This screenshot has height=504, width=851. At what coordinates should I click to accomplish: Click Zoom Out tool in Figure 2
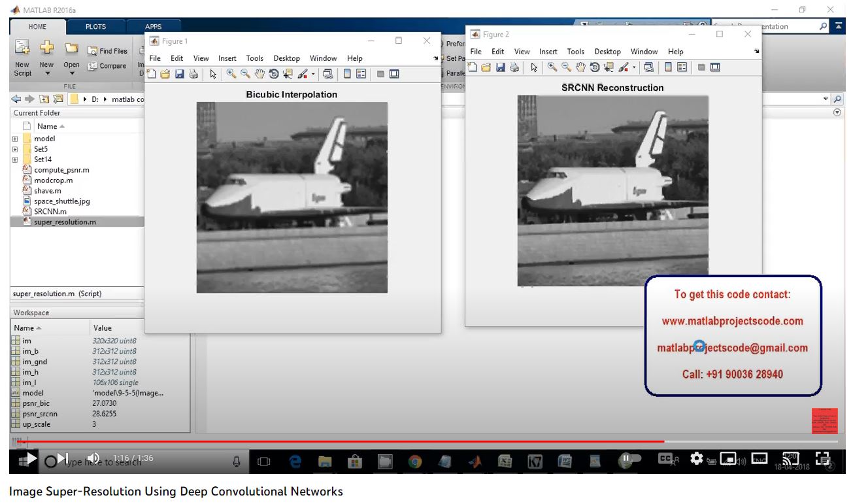(x=567, y=67)
